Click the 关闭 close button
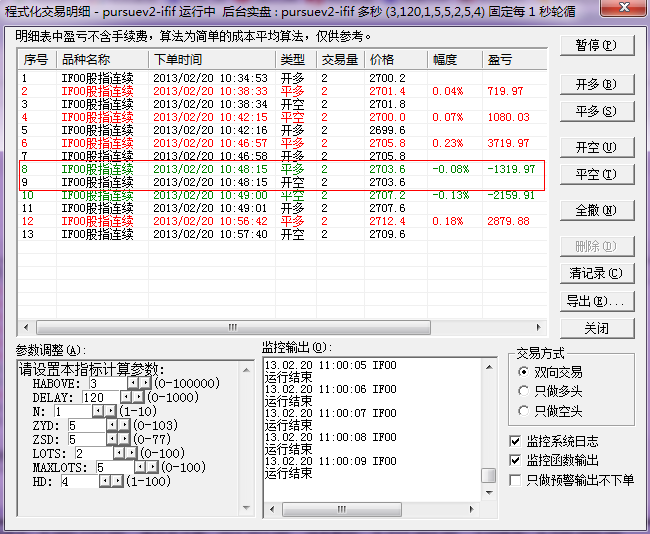The image size is (650, 534). coord(597,328)
